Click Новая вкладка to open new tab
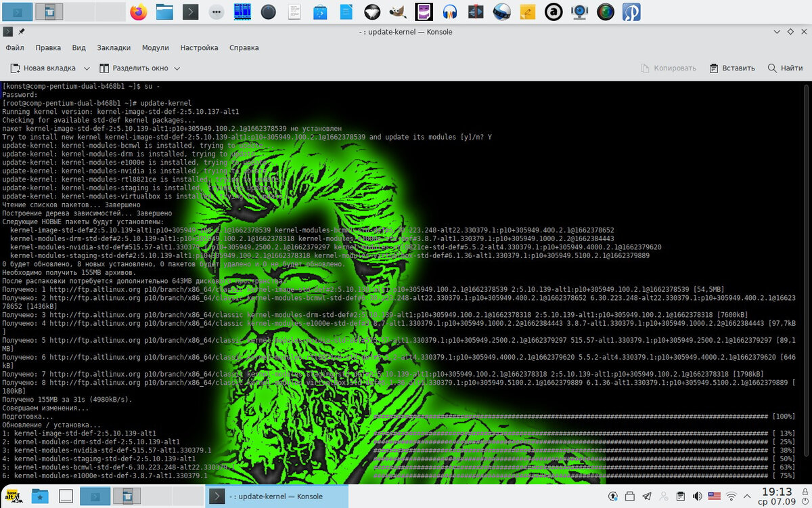Image resolution: width=812 pixels, height=508 pixels. [44, 68]
